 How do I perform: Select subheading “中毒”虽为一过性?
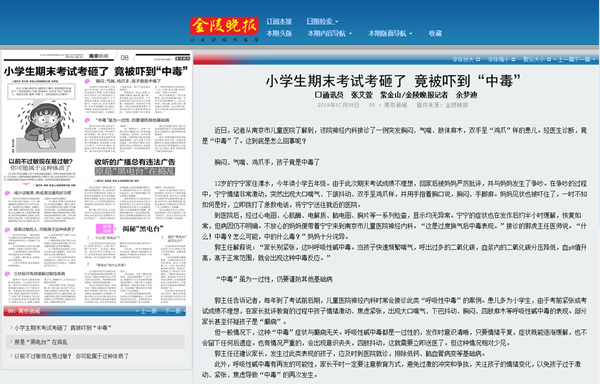(274, 279)
